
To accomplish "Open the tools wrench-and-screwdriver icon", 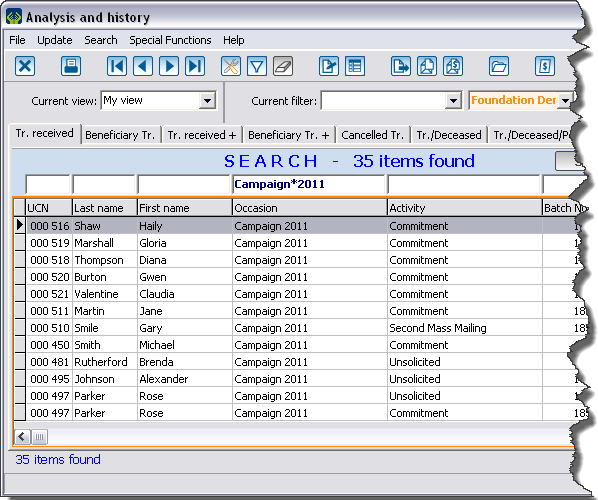I will (231, 66).
